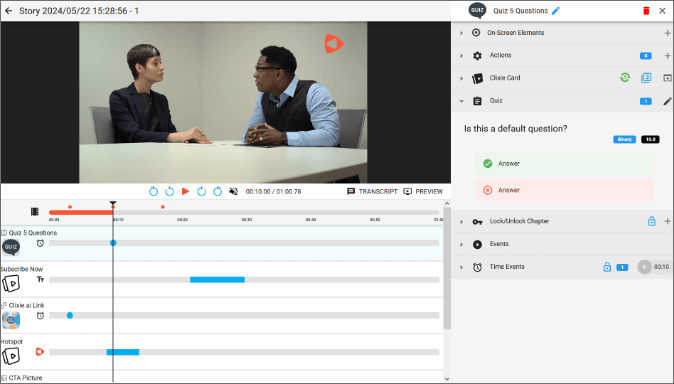This screenshot has width=674, height=384.
Task: Click the blue copy-card icon on Clixie Card row
Action: tap(646, 78)
